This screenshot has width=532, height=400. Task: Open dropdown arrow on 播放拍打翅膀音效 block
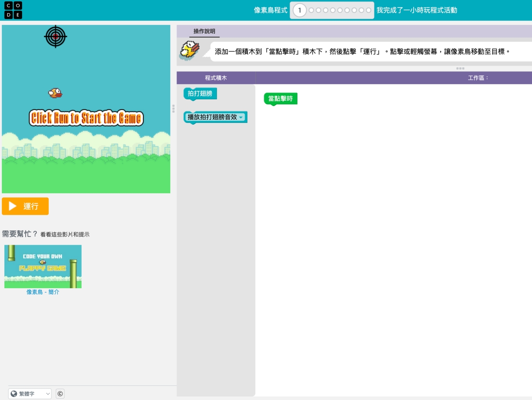point(241,118)
